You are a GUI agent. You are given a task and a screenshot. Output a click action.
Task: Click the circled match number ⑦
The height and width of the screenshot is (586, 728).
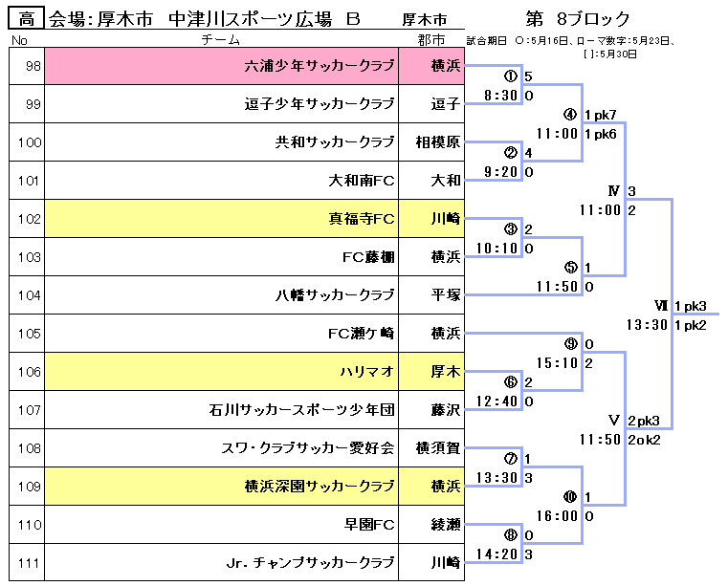click(x=510, y=459)
